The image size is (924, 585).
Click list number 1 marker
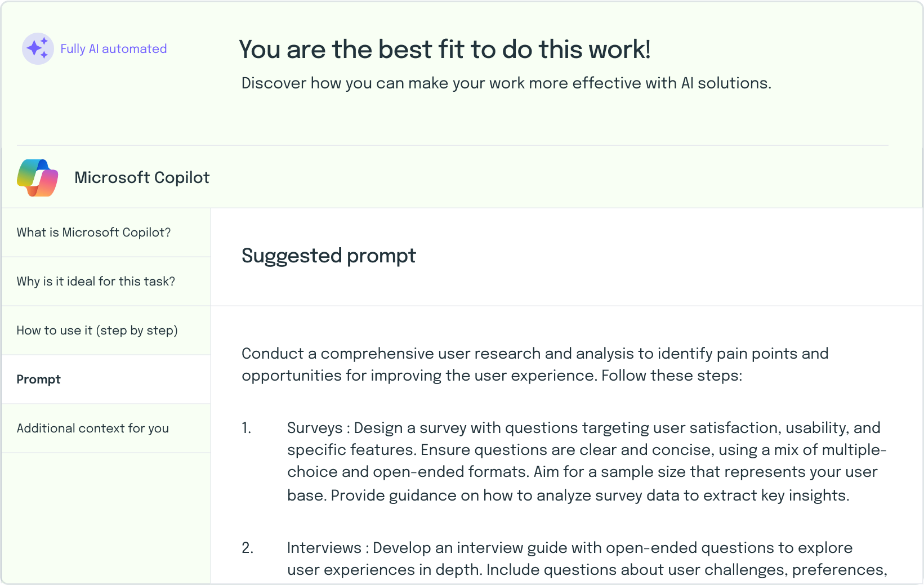(247, 428)
